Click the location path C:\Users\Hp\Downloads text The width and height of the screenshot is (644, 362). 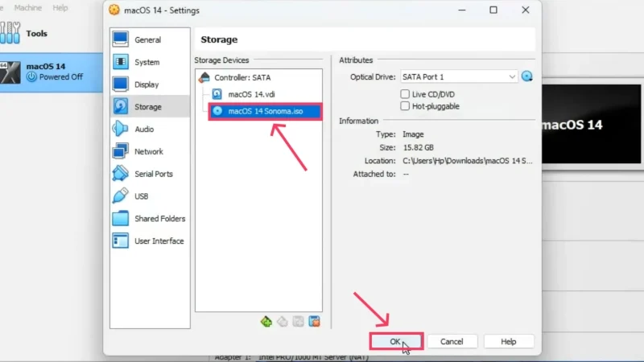468,161
